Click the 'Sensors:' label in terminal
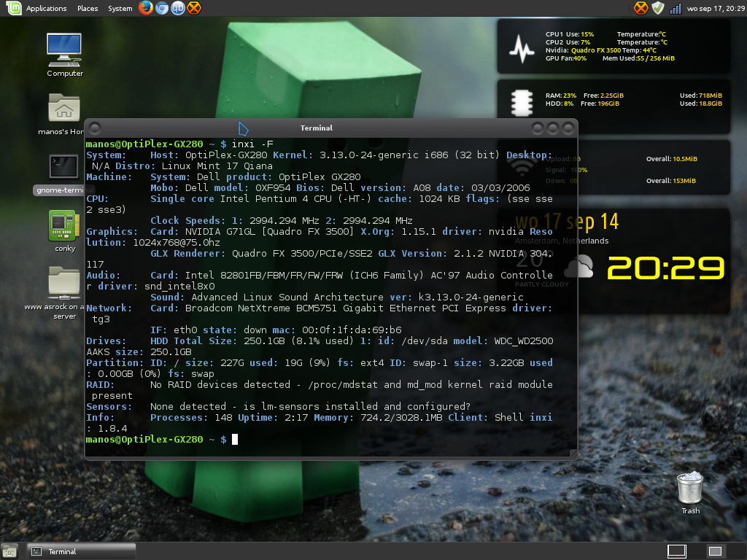This screenshot has height=560, width=747. (x=109, y=407)
